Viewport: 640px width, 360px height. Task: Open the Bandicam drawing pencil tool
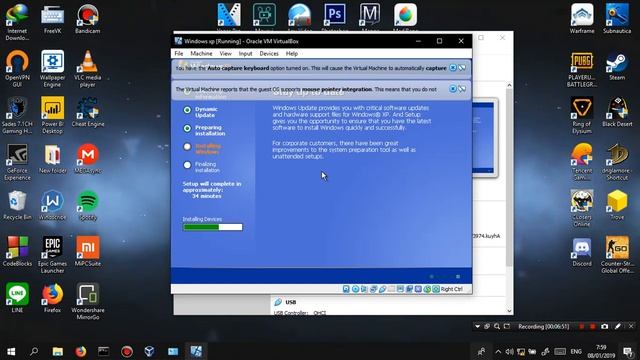(618, 327)
